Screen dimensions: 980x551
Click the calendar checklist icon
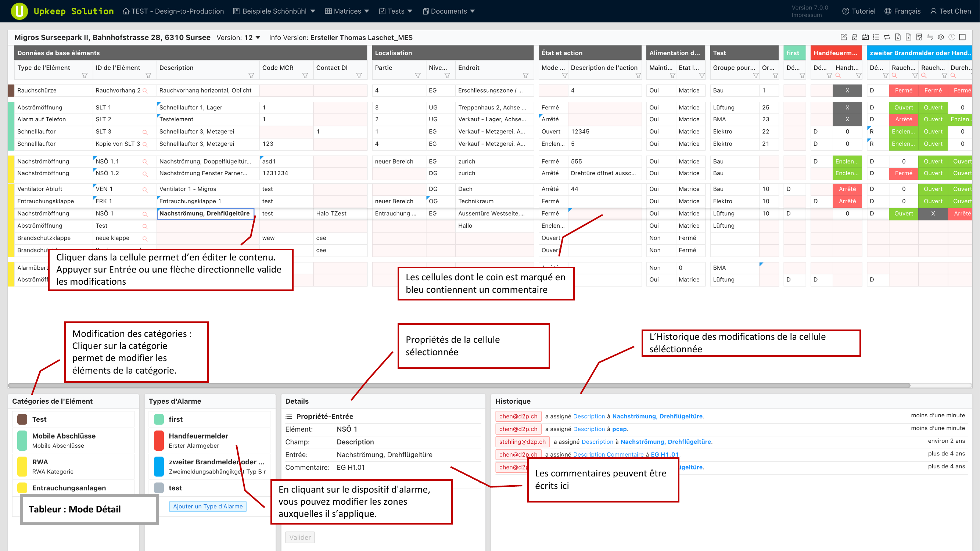865,37
